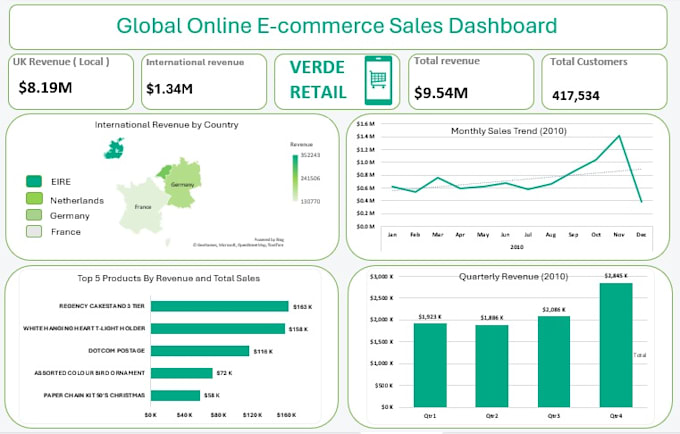Click the November peak on sales trend line

pyautogui.click(x=619, y=136)
